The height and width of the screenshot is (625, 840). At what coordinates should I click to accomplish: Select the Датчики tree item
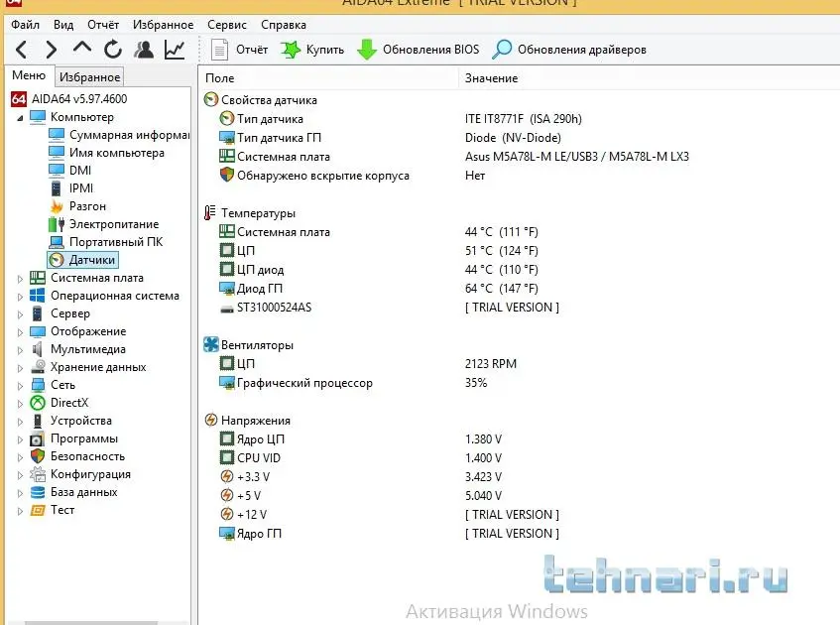(x=82, y=260)
